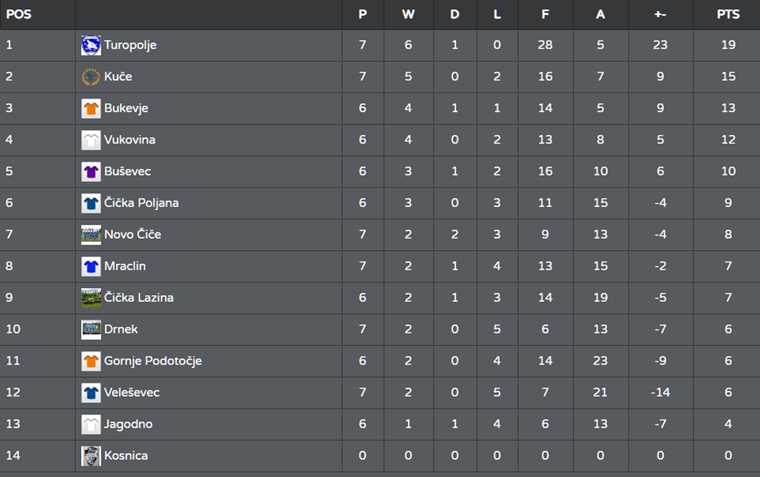Click the Kosnica club crest icon

(x=91, y=456)
